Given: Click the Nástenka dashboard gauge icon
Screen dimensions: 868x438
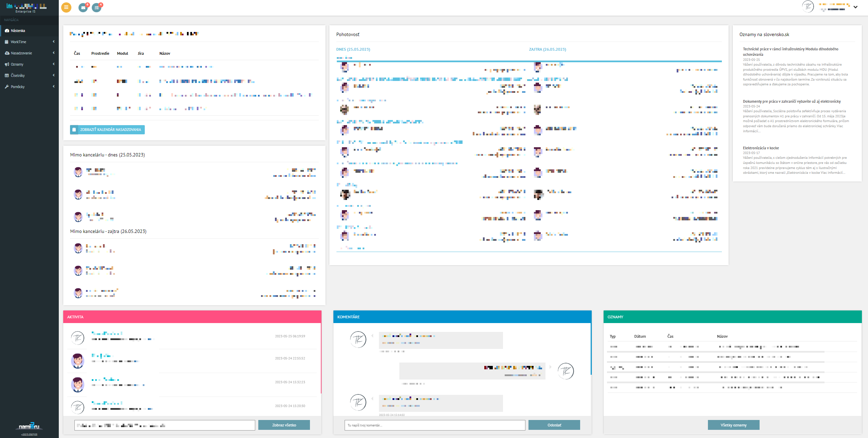Looking at the screenshot, I should click(x=7, y=31).
